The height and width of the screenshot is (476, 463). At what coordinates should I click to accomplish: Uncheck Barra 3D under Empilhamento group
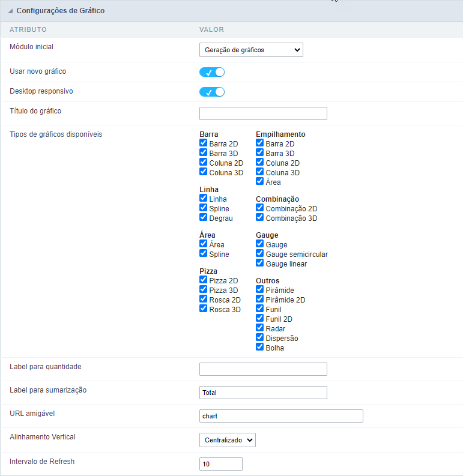click(x=260, y=152)
